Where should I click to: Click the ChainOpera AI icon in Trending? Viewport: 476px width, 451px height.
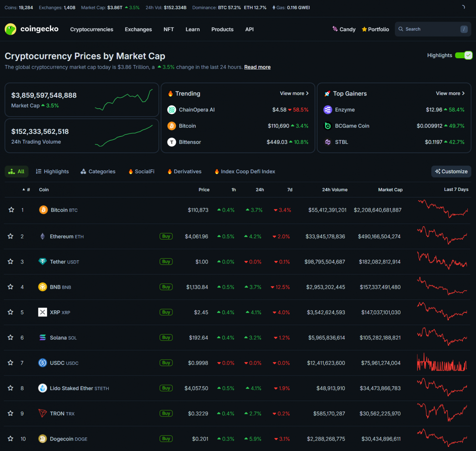[x=172, y=110]
